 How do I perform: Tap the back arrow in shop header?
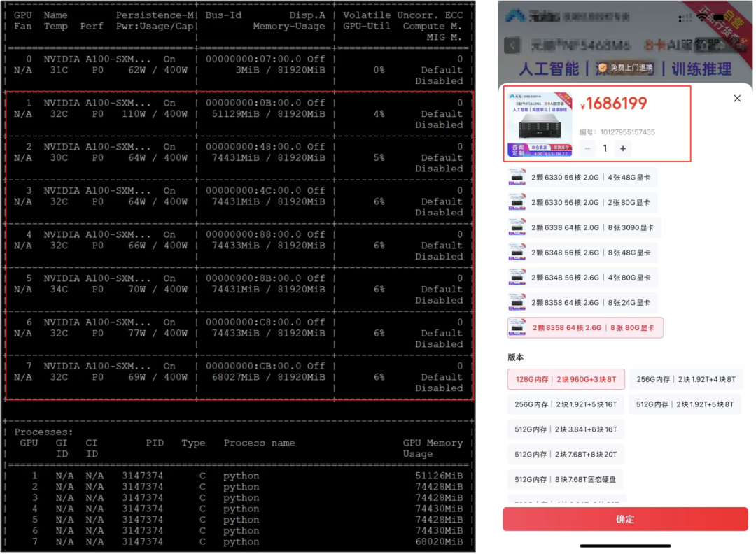tap(512, 45)
